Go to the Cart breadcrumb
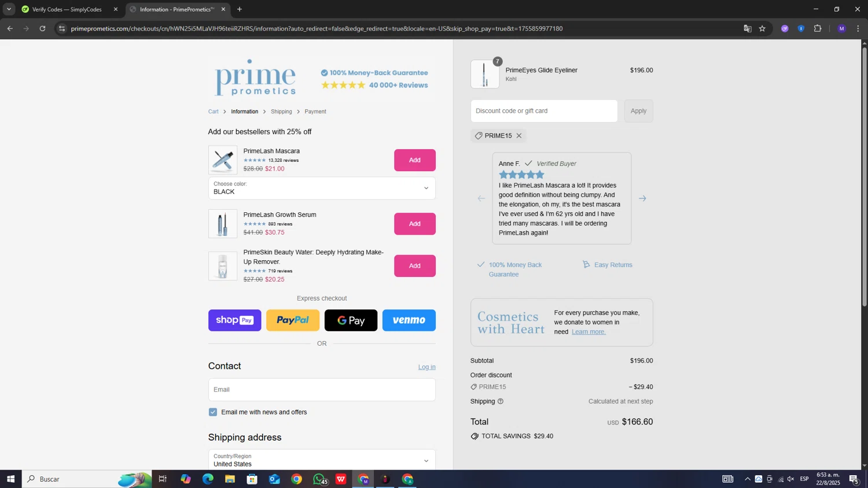Image resolution: width=868 pixels, height=488 pixels. coord(214,112)
